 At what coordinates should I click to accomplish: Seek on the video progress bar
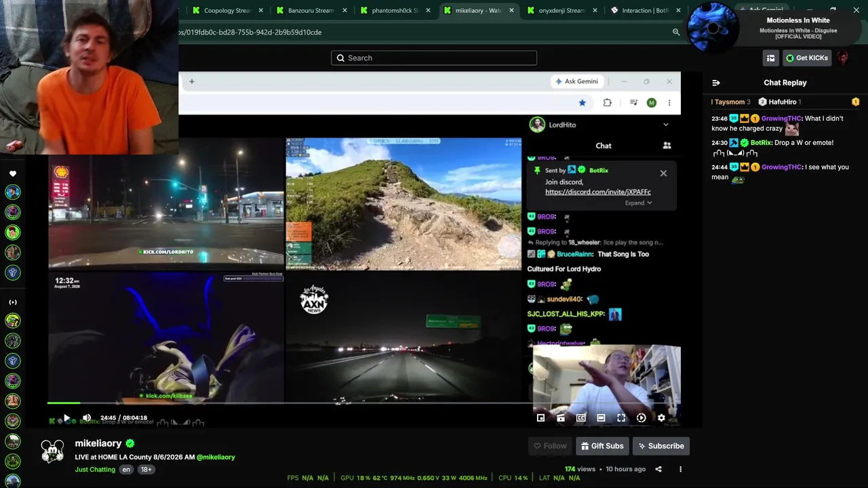[x=363, y=403]
